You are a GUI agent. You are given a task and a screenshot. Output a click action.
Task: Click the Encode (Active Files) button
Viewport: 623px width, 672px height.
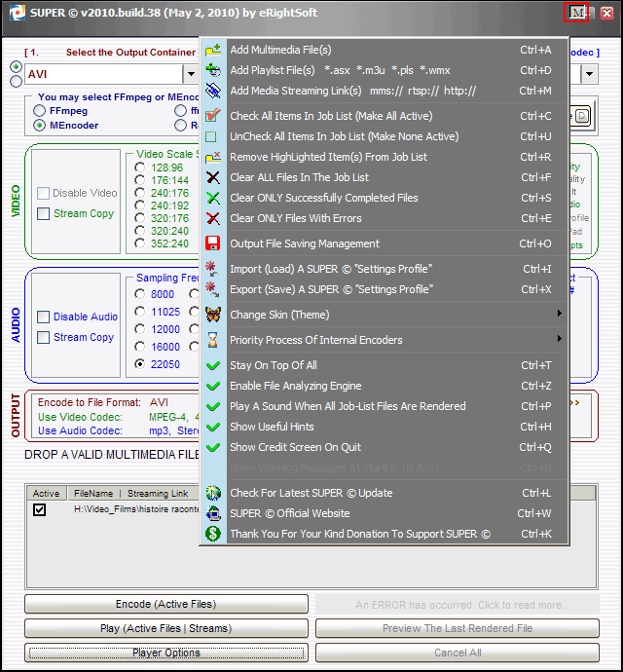(166, 604)
